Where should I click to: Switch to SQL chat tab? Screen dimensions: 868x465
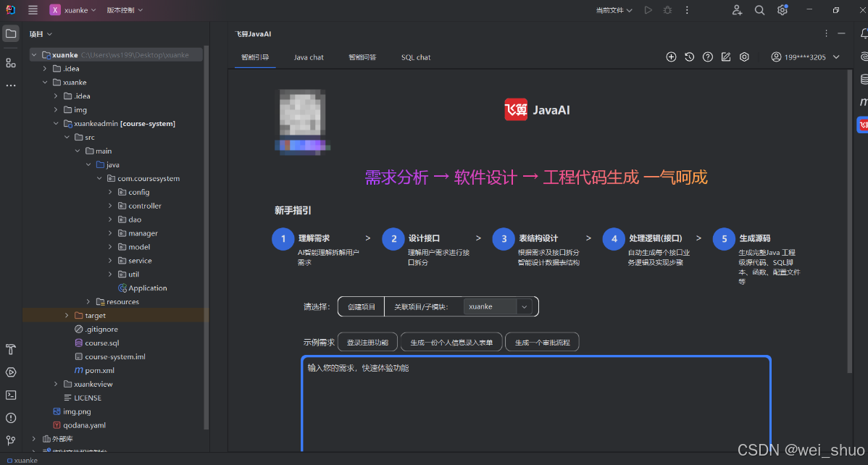416,57
